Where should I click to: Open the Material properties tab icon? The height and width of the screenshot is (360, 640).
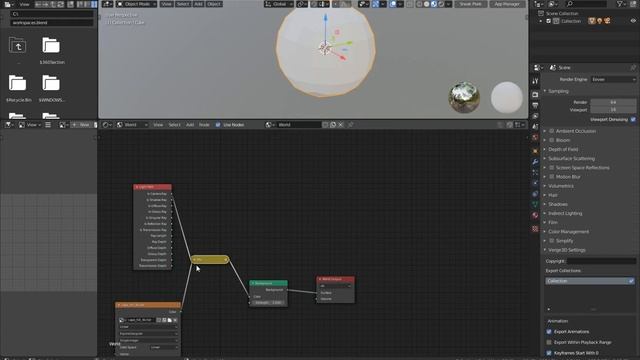(535, 215)
